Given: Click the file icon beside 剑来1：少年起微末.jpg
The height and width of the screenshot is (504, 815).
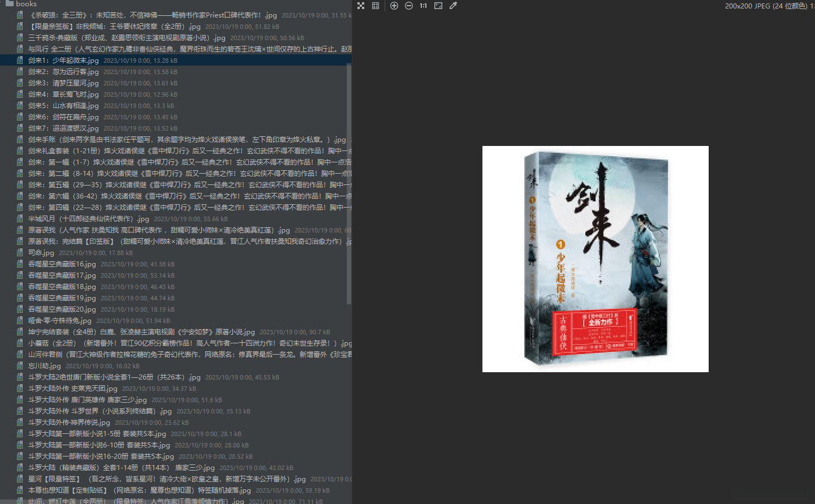Looking at the screenshot, I should pos(20,61).
